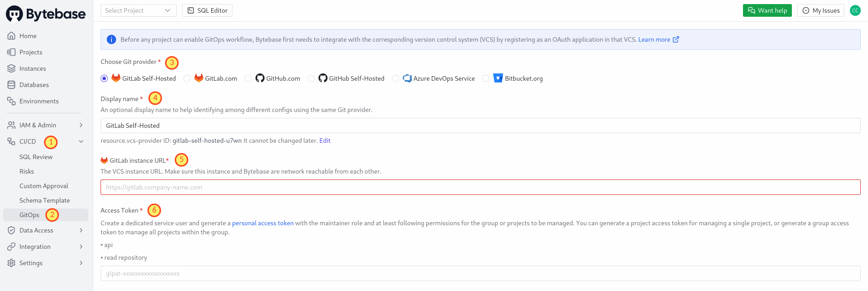
Task: Click the Azure DevOps Service logo
Action: point(407,78)
